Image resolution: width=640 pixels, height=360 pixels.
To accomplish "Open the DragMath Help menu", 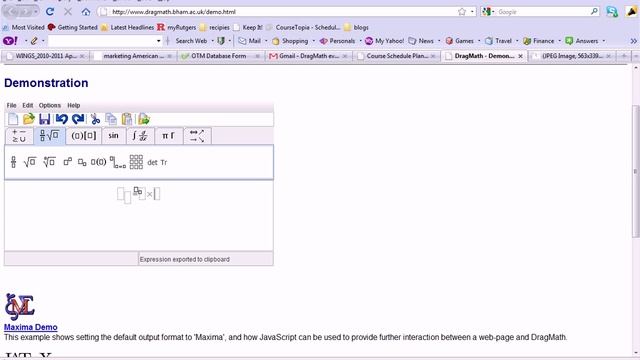I will [73, 105].
